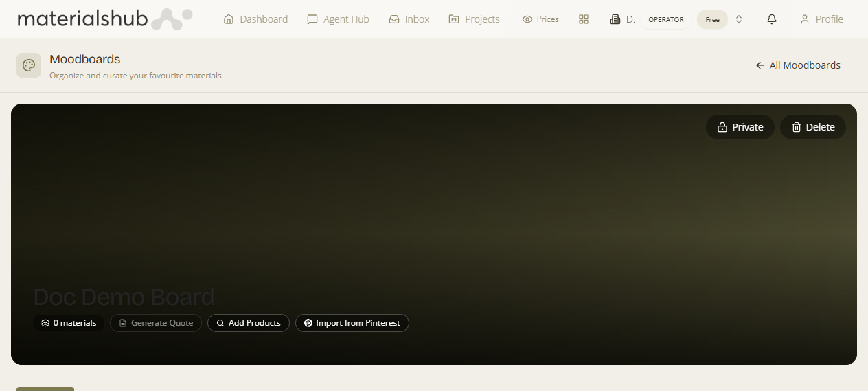
Task: Click the Moodboards palette icon
Action: (x=29, y=65)
